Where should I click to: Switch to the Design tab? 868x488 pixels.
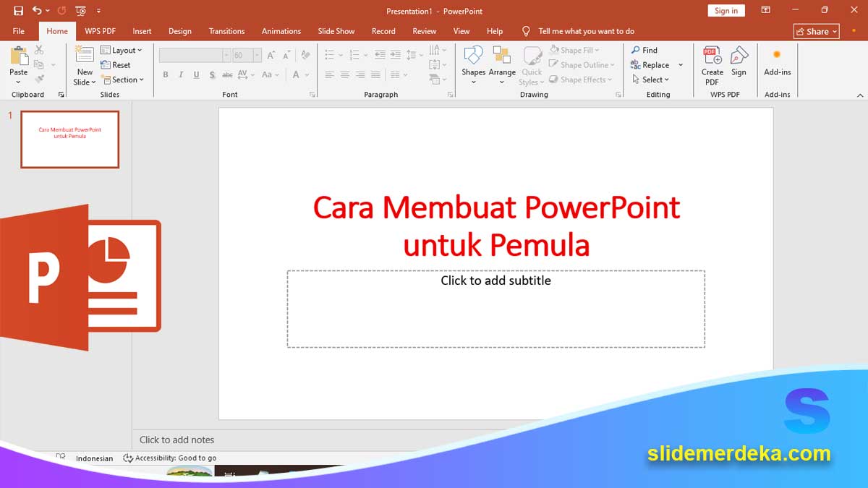tap(180, 31)
